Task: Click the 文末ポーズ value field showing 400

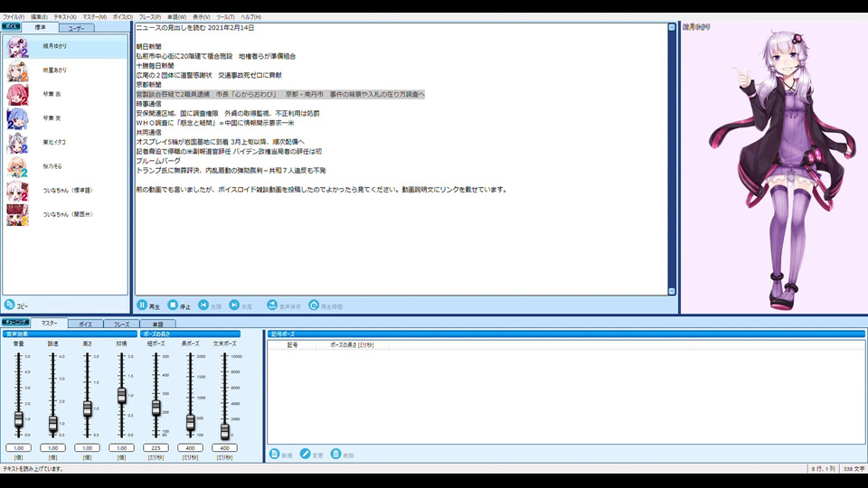Action: (225, 447)
